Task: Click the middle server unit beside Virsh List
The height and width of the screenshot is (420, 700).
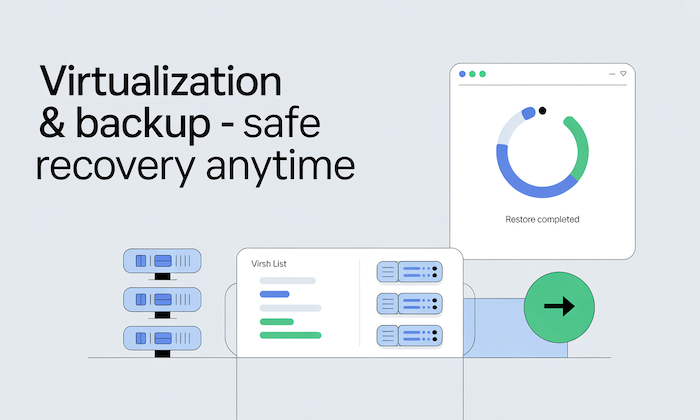Action: coord(409,303)
